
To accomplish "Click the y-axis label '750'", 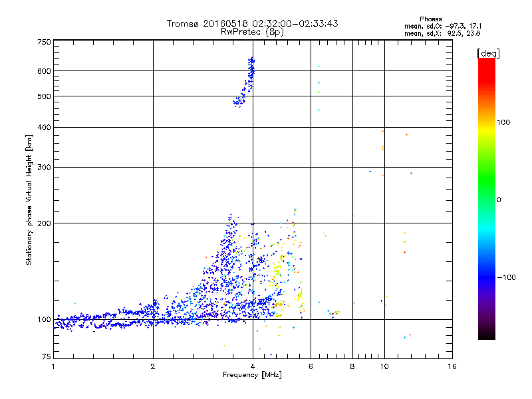I will (x=44, y=42).
